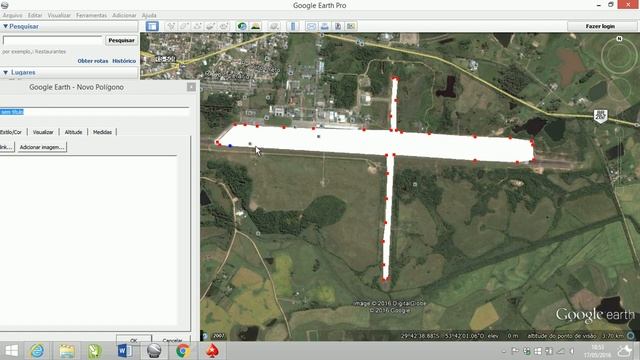Click the historical imagery globe icon
Image resolution: width=640 pixels, height=360 pixels.
242,26
